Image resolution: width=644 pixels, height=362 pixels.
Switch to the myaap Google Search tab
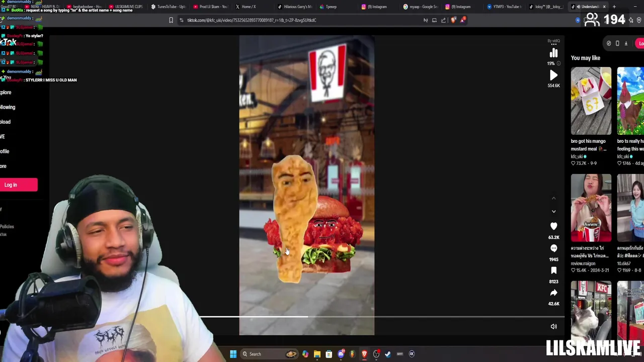[x=421, y=7]
